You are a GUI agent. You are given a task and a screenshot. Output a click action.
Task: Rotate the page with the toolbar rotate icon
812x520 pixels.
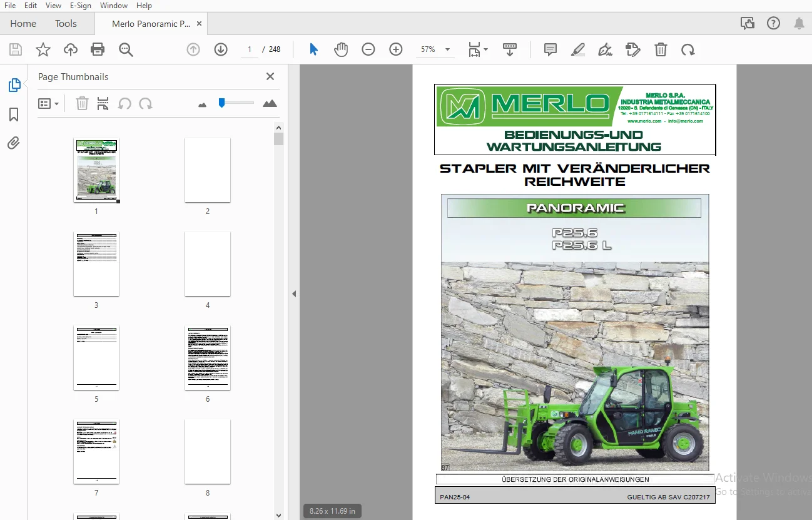point(688,49)
